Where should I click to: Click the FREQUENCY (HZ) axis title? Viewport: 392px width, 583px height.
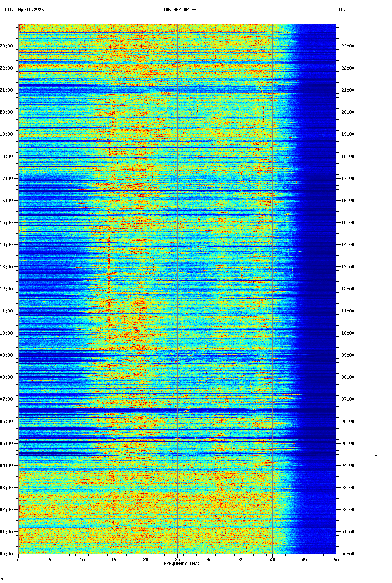coord(181,564)
